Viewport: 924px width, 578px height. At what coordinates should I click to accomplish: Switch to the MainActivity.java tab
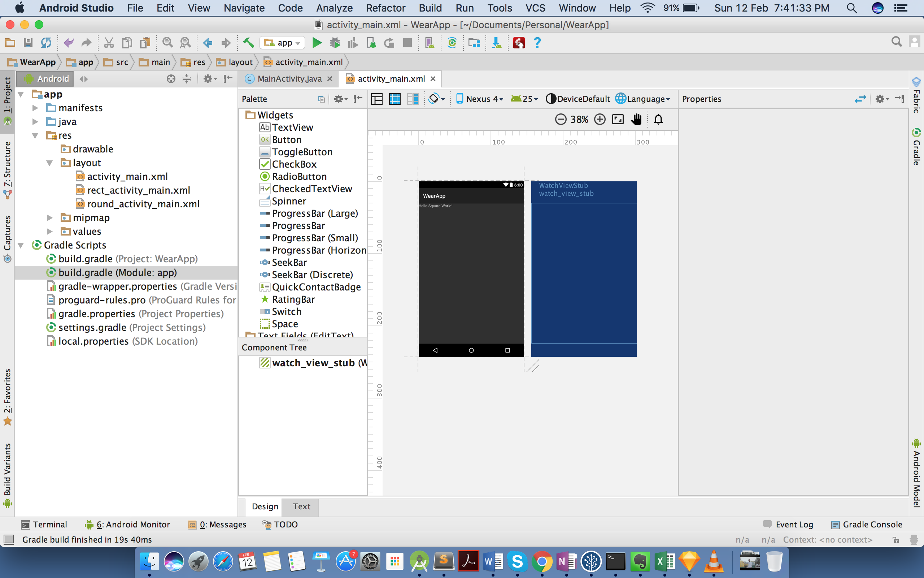pos(289,79)
